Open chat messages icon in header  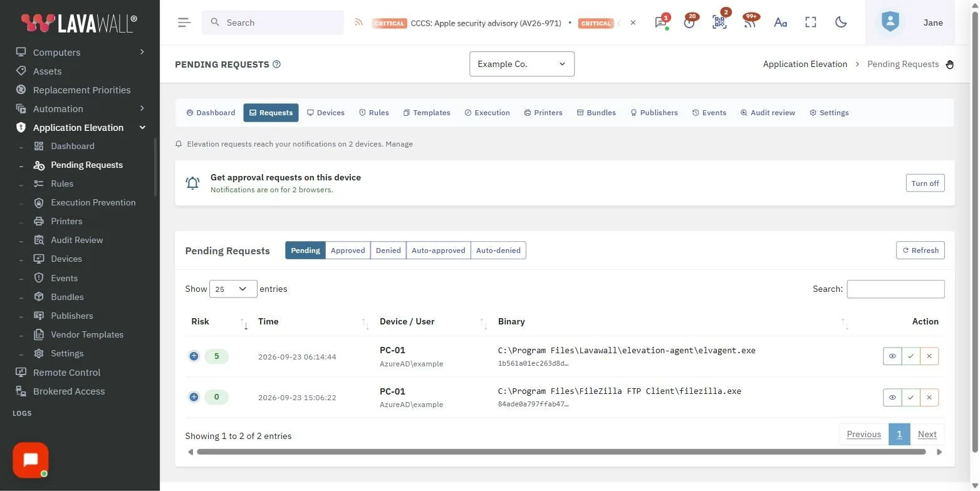point(660,23)
